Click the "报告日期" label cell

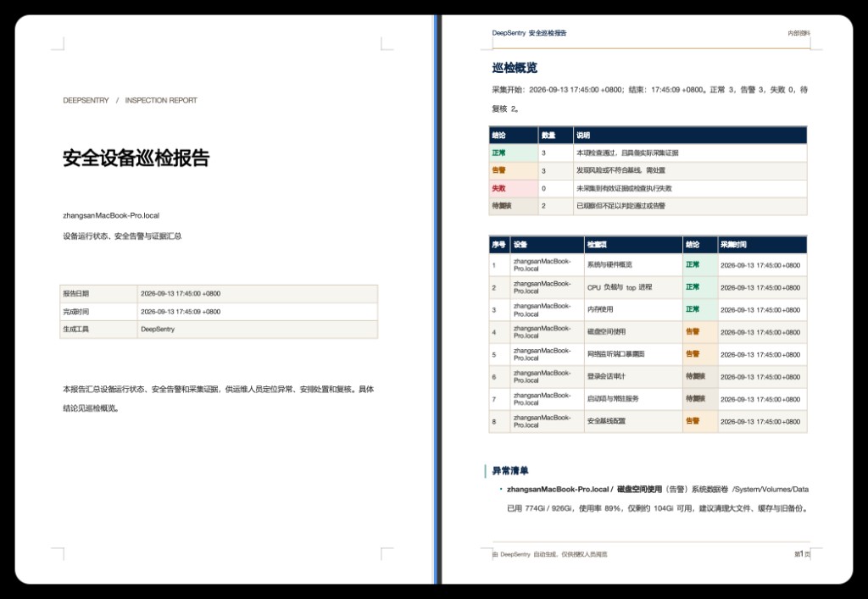click(98, 294)
